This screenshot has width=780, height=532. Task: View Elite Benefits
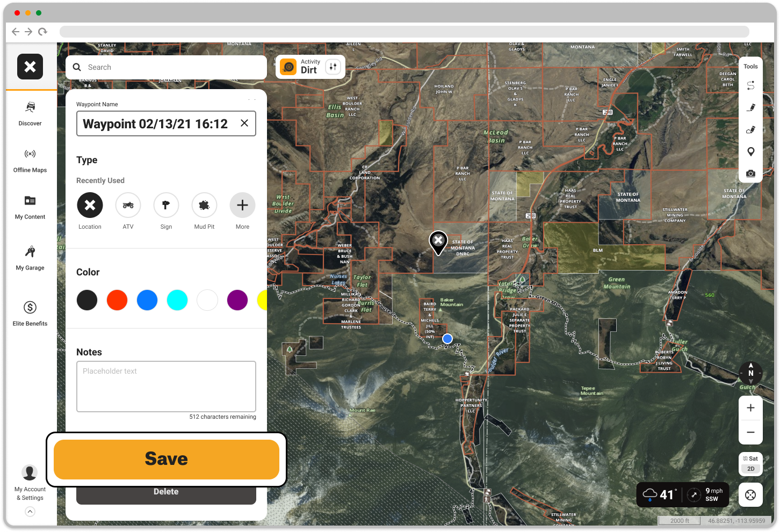tap(30, 314)
